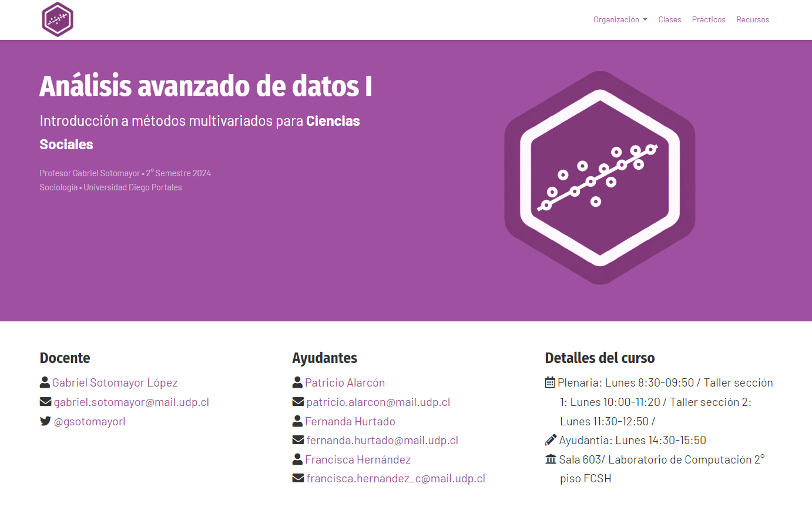Go to the Prácticos page
Screen dimensions: 812x507
[x=709, y=19]
